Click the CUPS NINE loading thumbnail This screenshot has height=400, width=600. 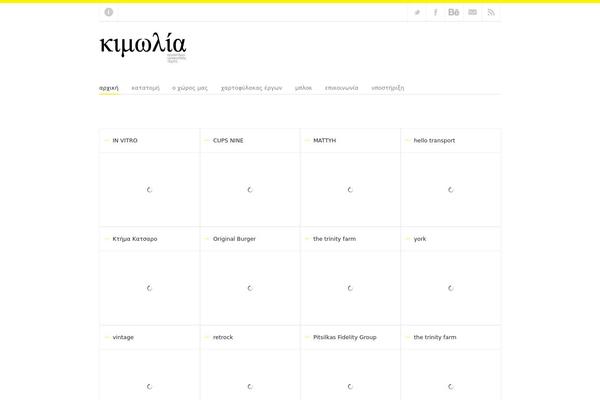[250, 189]
